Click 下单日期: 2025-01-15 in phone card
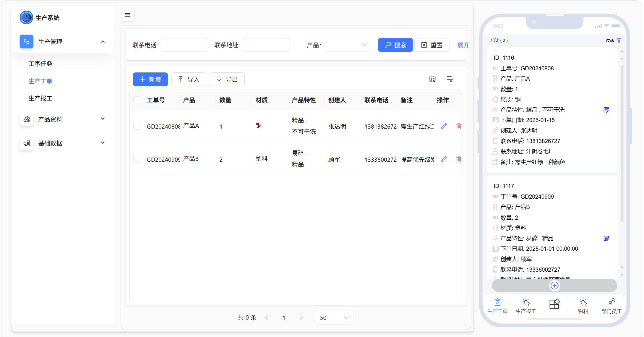This screenshot has width=644, height=337. tap(527, 120)
